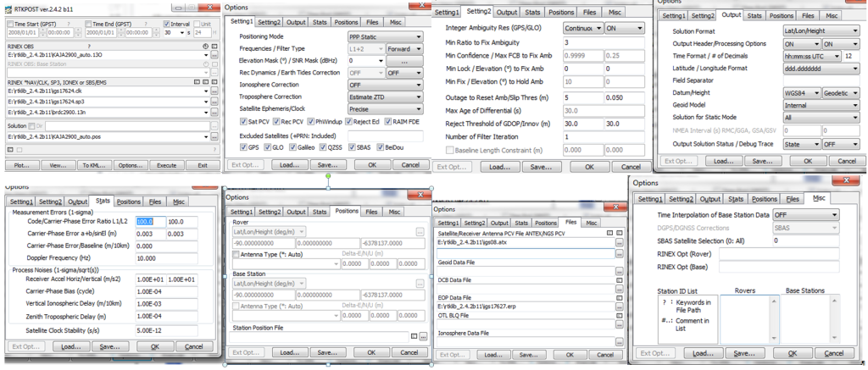Switch to Setting1 tab in Misc window
The width and height of the screenshot is (868, 370).
(650, 199)
